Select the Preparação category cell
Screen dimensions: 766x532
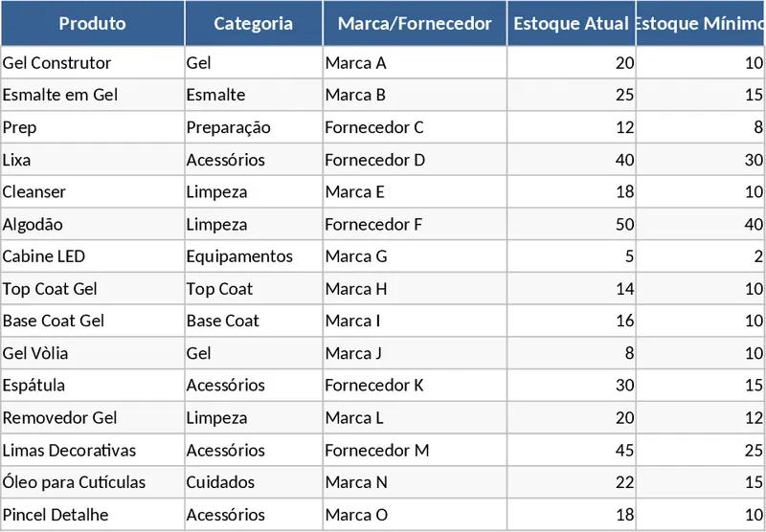coord(254,127)
